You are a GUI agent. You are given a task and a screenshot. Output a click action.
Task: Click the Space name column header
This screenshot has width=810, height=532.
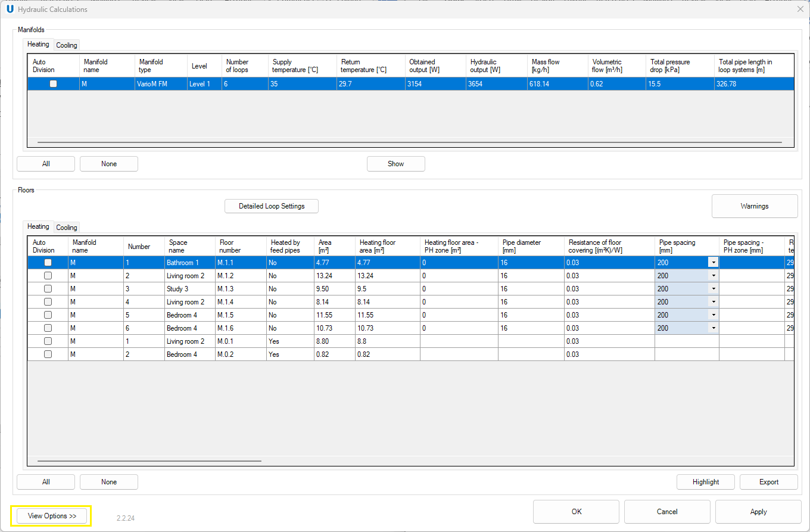[190, 246]
